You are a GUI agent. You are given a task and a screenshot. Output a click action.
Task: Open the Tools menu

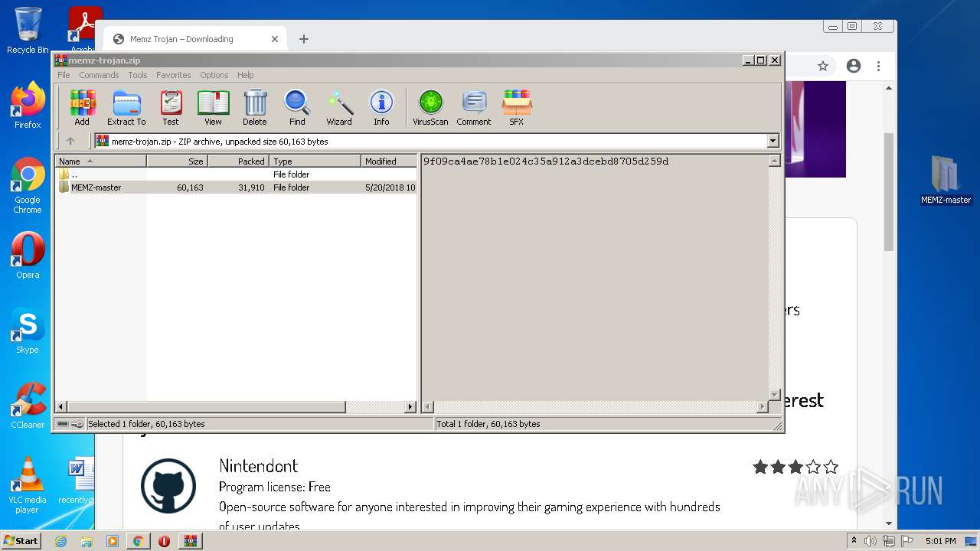coord(138,75)
